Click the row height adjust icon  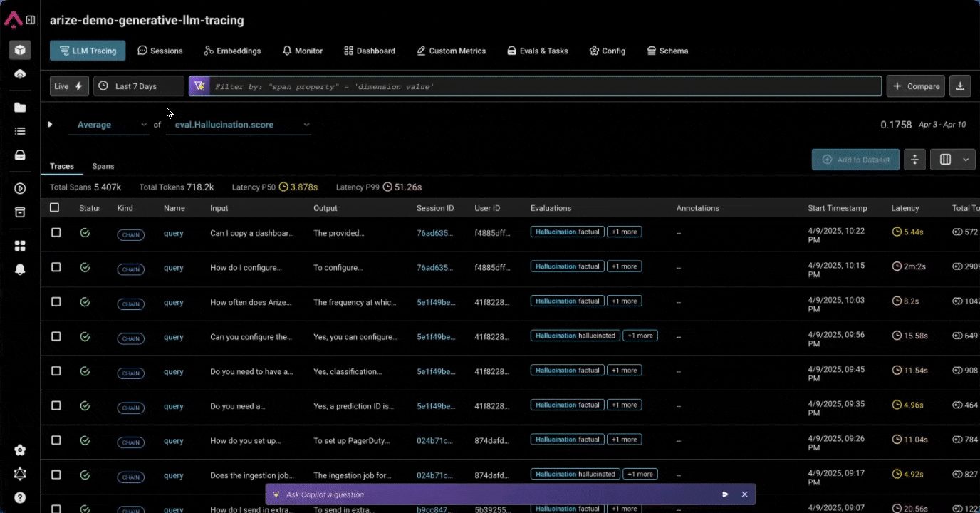coord(914,160)
